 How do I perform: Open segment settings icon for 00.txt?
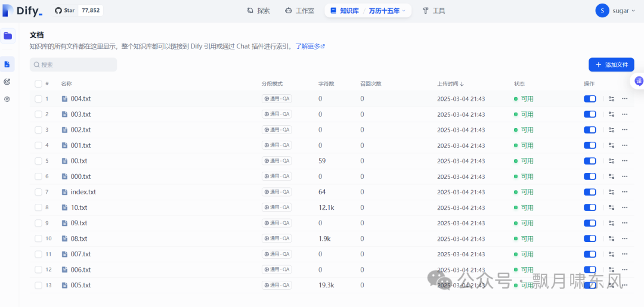[x=612, y=161]
